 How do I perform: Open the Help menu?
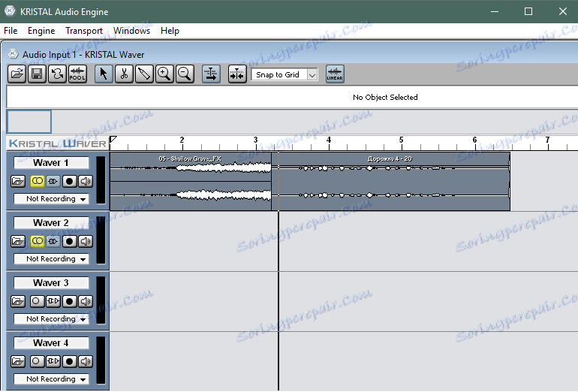[x=170, y=31]
